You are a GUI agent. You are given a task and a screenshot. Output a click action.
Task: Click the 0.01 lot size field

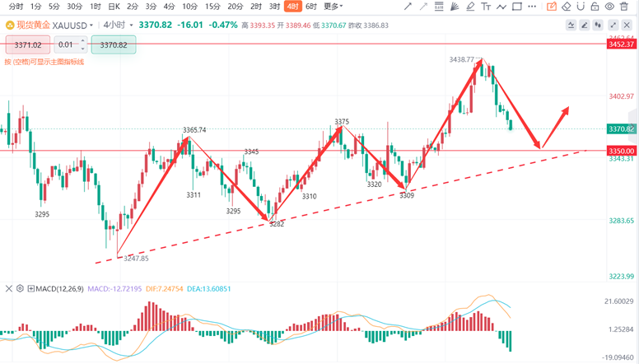[x=66, y=44]
